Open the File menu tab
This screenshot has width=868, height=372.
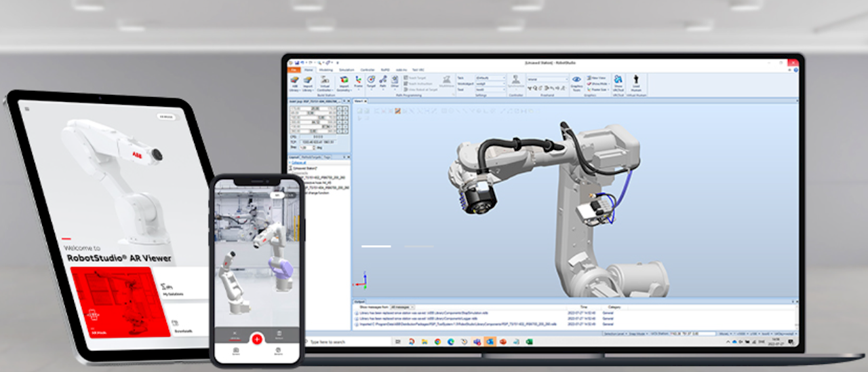294,69
